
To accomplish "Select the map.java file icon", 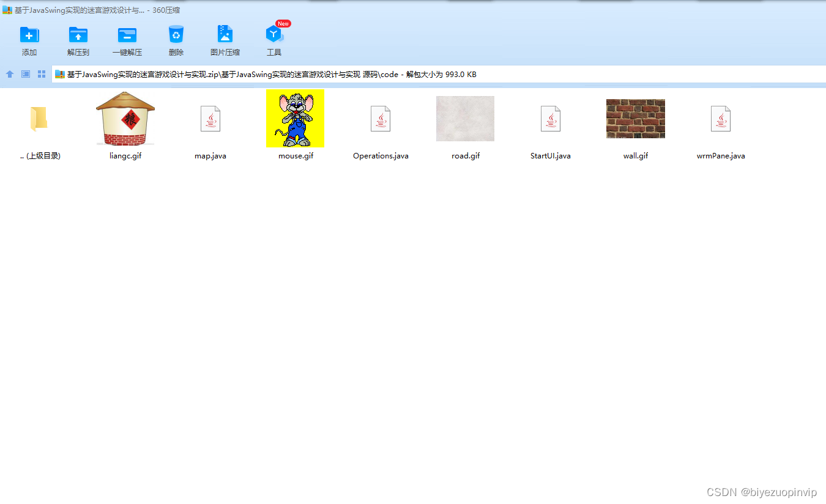I will tap(210, 119).
